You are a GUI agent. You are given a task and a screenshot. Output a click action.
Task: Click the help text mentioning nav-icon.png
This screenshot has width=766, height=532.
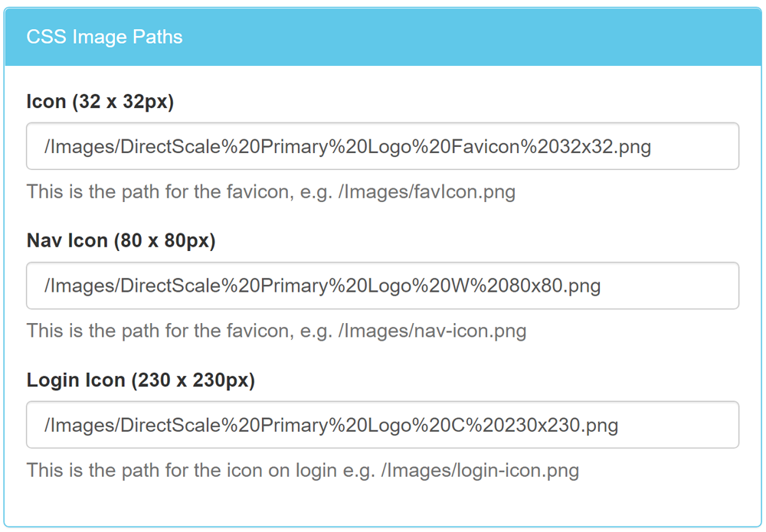[277, 331]
